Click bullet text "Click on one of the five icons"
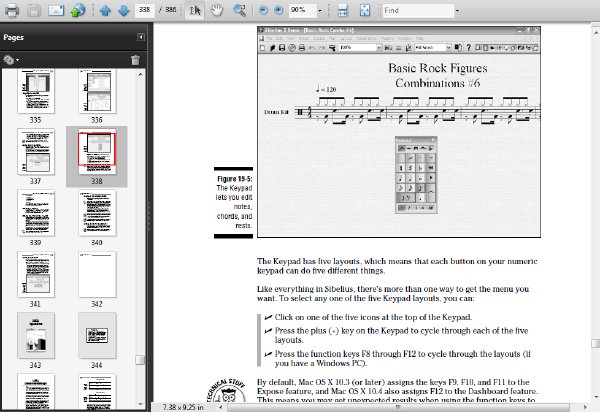 point(373,317)
